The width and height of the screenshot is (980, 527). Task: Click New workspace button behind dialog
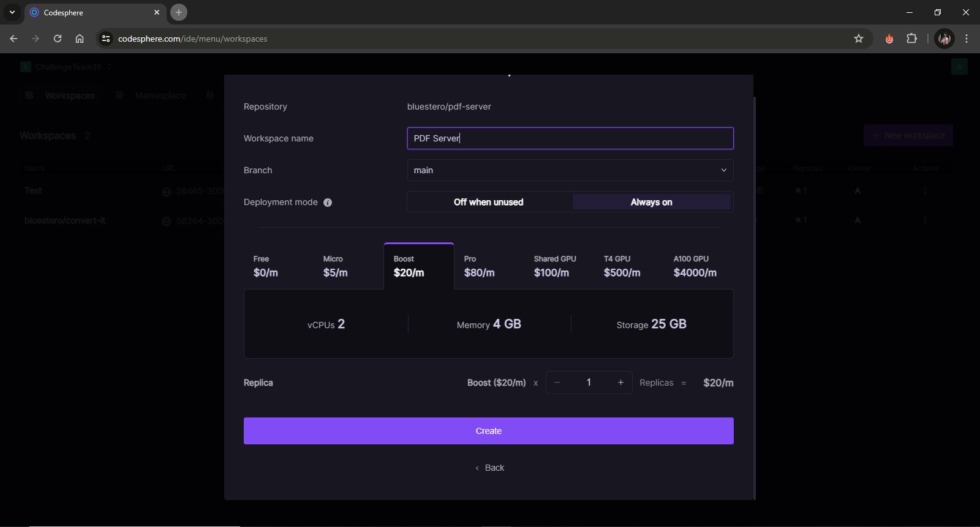908,135
